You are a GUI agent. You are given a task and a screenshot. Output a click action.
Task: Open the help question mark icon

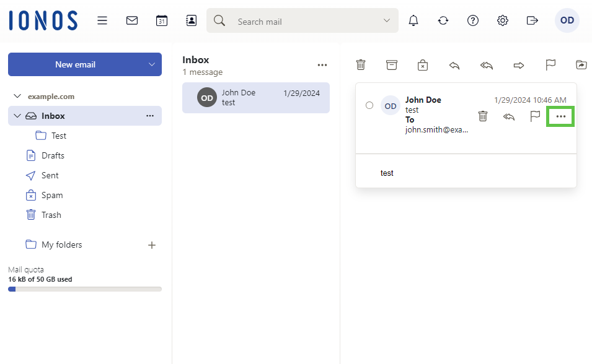(x=473, y=20)
